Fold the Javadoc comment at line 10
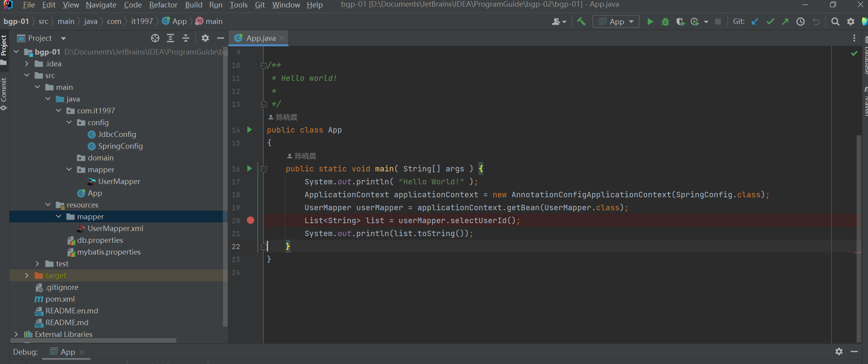Screen dimensions: 868x364 click(x=264, y=66)
